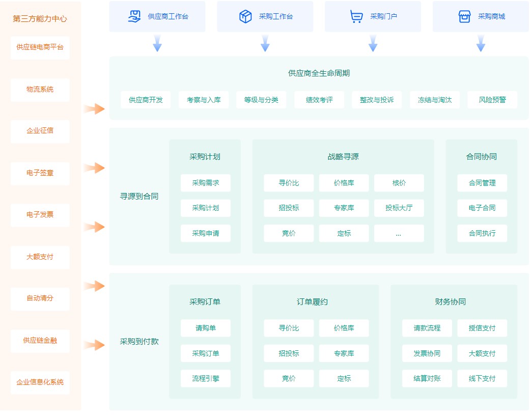532x415 pixels.
Task: Open the 采购工作台 tab
Action: point(265,16)
